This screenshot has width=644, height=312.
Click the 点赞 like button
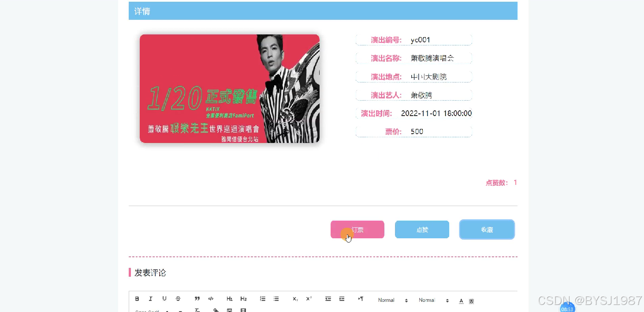tap(422, 229)
